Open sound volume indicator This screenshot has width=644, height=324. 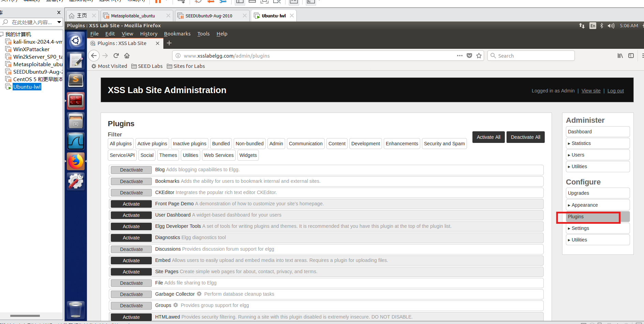click(611, 26)
